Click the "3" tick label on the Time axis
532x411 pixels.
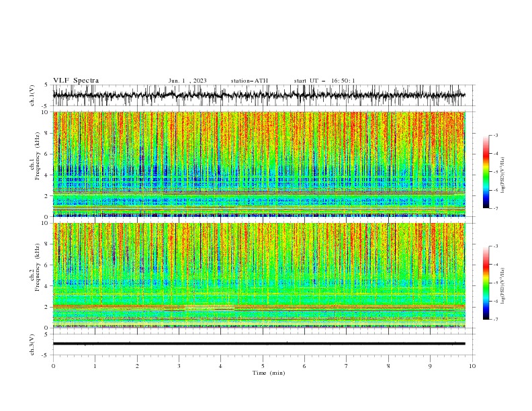pyautogui.click(x=179, y=366)
